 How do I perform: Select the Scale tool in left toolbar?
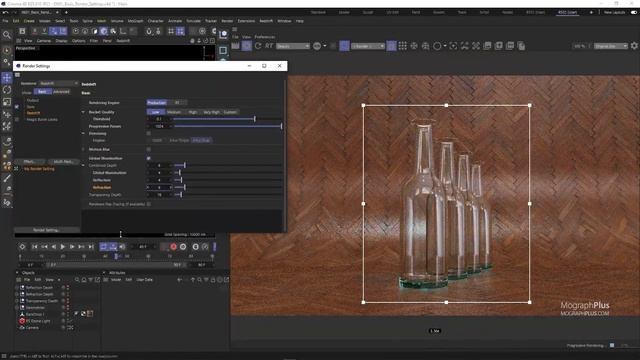click(x=7, y=102)
